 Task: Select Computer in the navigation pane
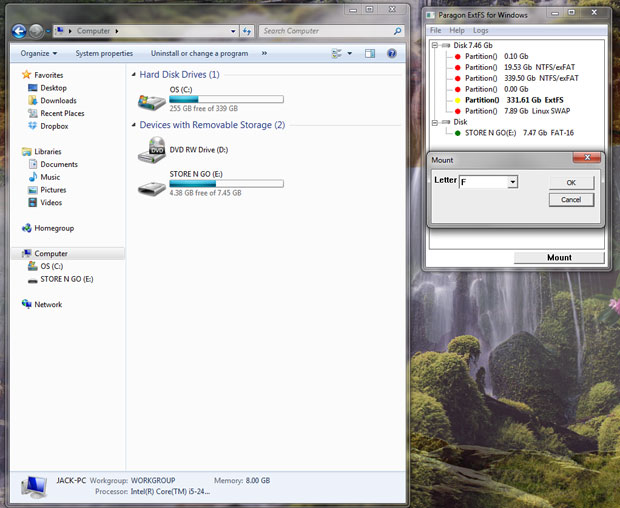68,253
